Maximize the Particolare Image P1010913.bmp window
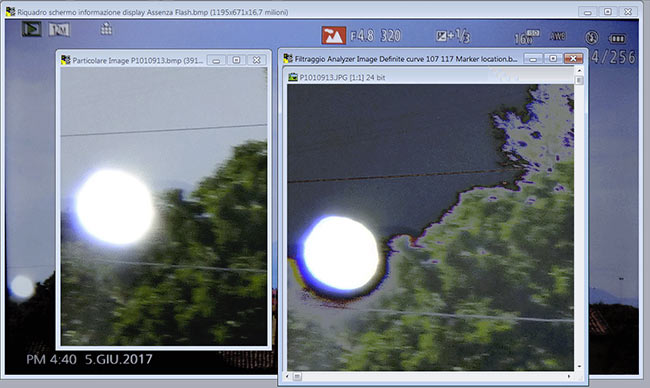Image resolution: width=650 pixels, height=388 pixels. coord(236,61)
